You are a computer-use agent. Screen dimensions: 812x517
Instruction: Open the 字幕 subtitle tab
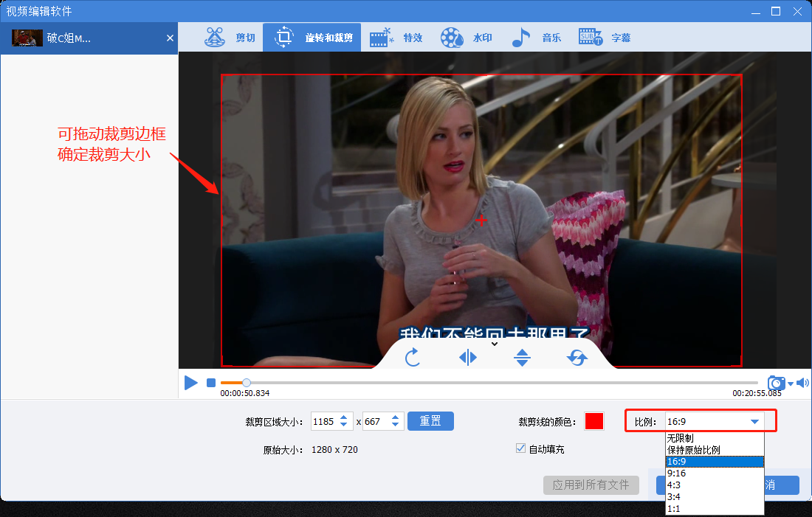605,38
